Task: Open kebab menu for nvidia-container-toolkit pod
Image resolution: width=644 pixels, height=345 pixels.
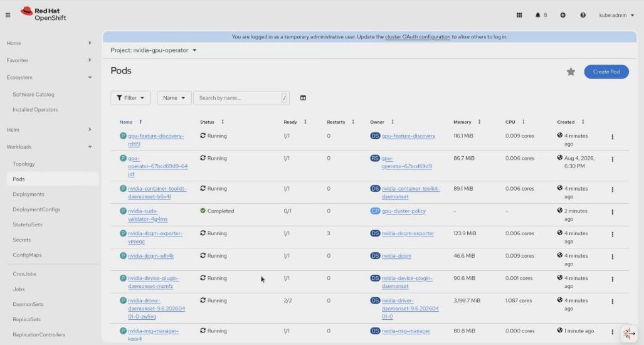Action: click(x=613, y=189)
